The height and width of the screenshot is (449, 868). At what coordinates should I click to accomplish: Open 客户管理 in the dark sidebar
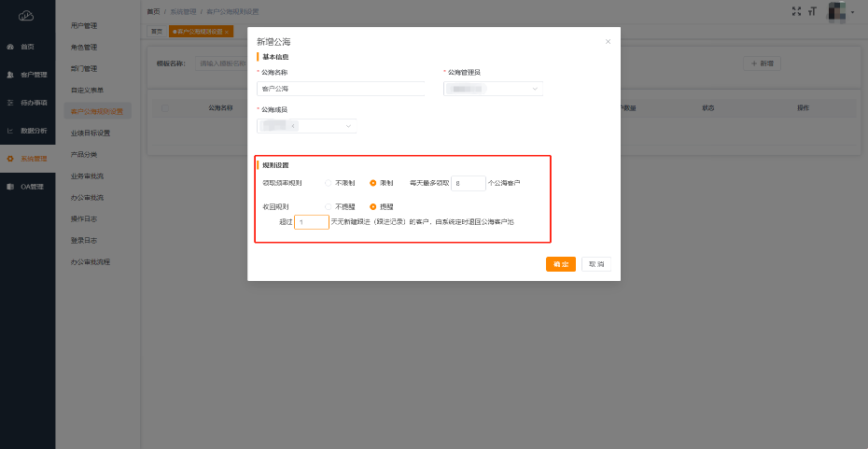pos(27,75)
